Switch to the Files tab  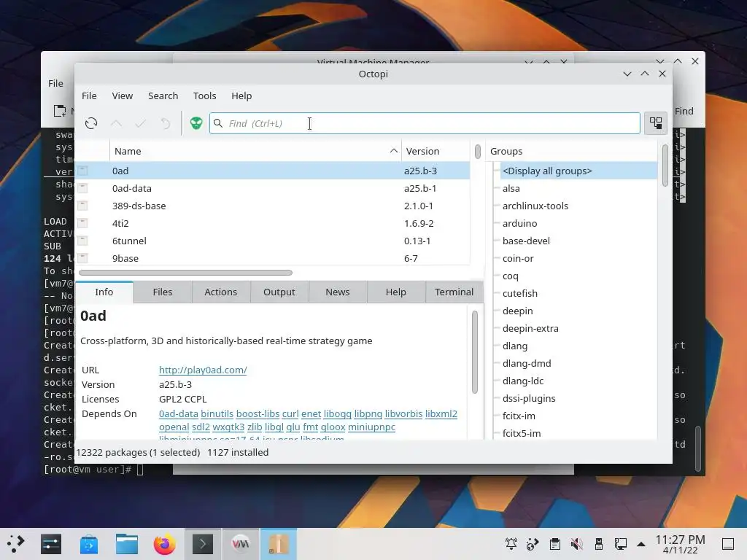click(163, 292)
